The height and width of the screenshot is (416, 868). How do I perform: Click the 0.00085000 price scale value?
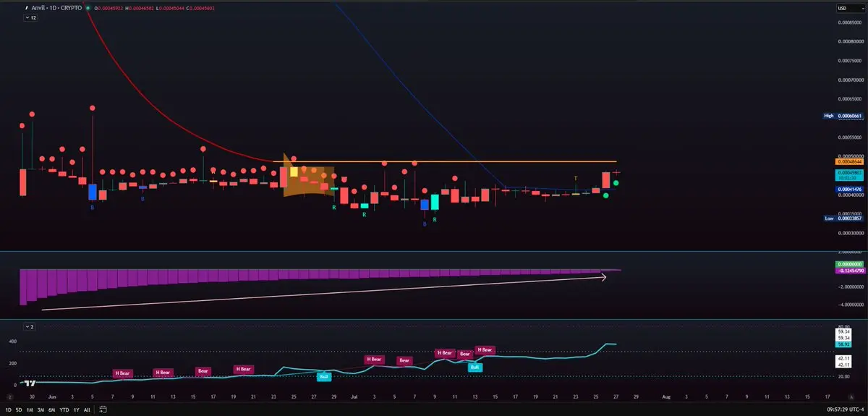coord(851,23)
